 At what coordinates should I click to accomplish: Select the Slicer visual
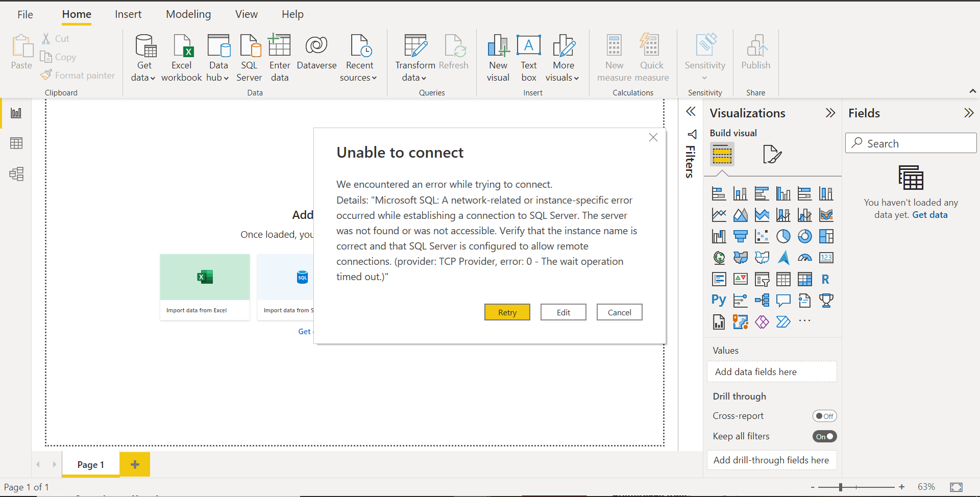coord(762,279)
